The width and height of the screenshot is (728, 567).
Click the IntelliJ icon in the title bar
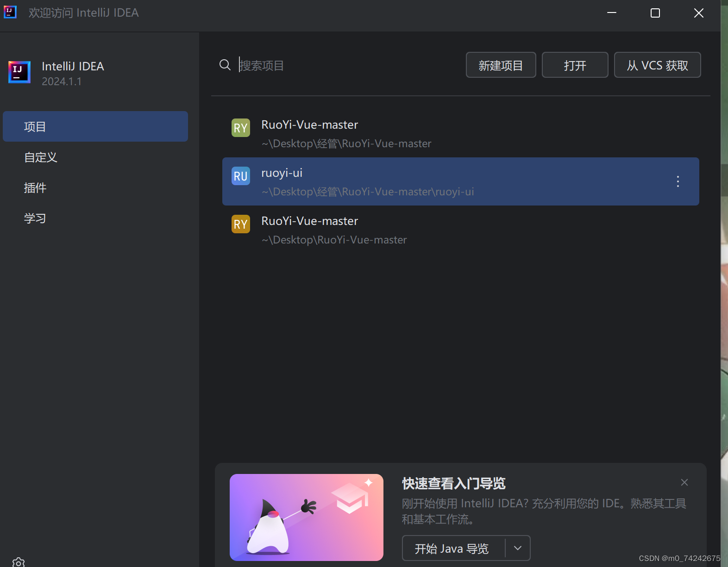10,12
